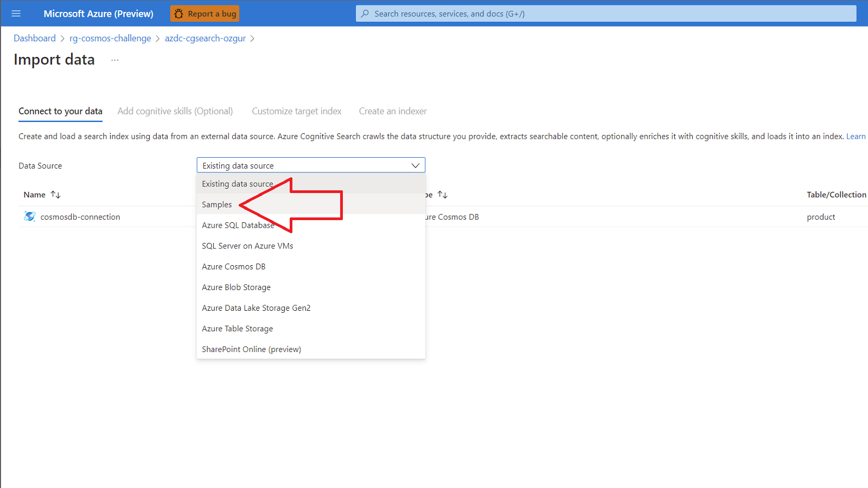The width and height of the screenshot is (868, 488).
Task: Click the Learn hyperlink
Action: pyautogui.click(x=856, y=136)
